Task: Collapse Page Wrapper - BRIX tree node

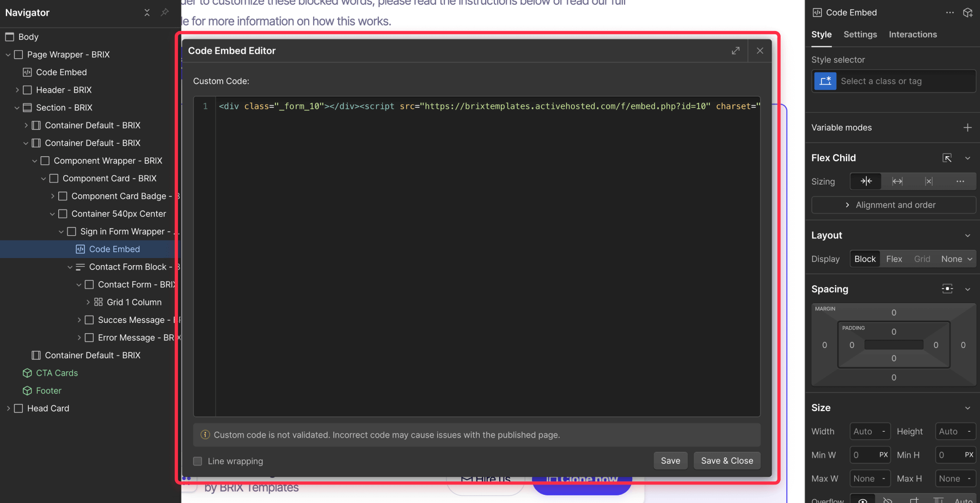Action: (8, 55)
